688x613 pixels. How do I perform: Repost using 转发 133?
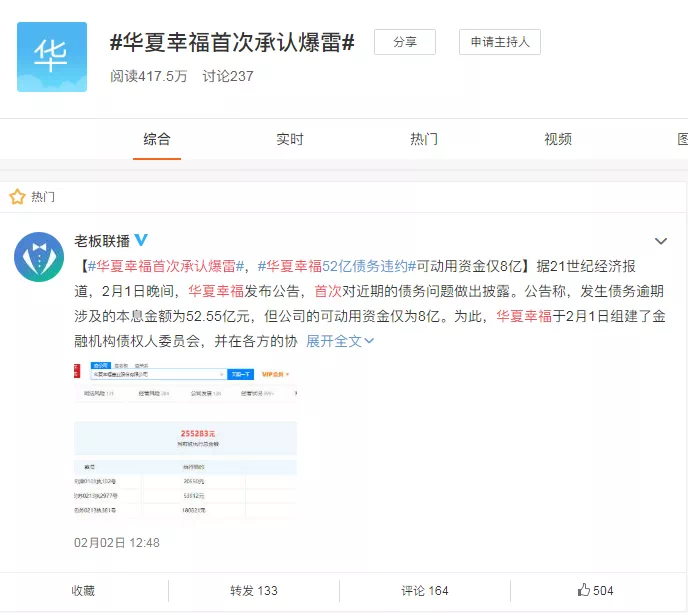pos(254,591)
